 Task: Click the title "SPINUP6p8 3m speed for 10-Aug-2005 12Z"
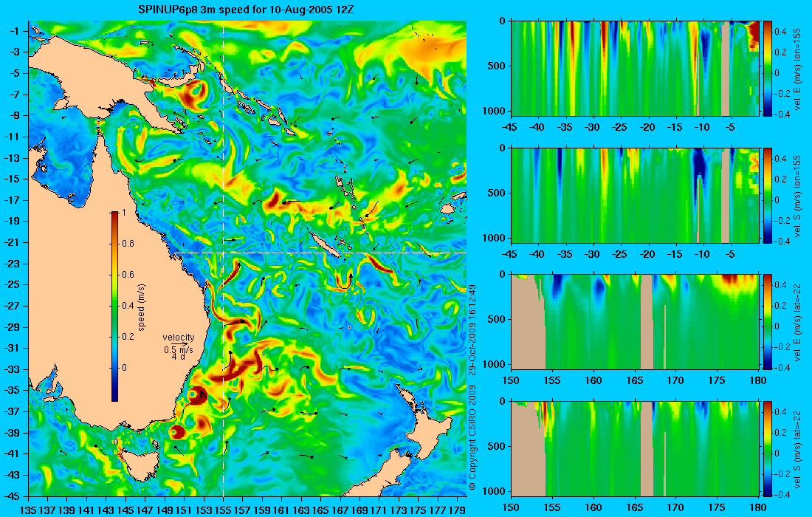click(246, 10)
